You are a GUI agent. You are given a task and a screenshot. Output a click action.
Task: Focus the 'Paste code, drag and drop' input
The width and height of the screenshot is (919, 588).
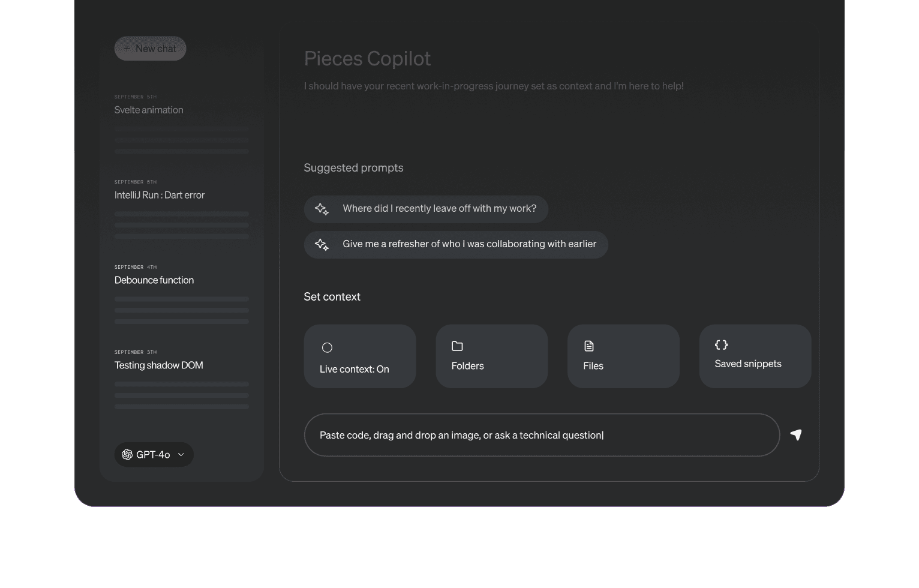click(x=542, y=435)
